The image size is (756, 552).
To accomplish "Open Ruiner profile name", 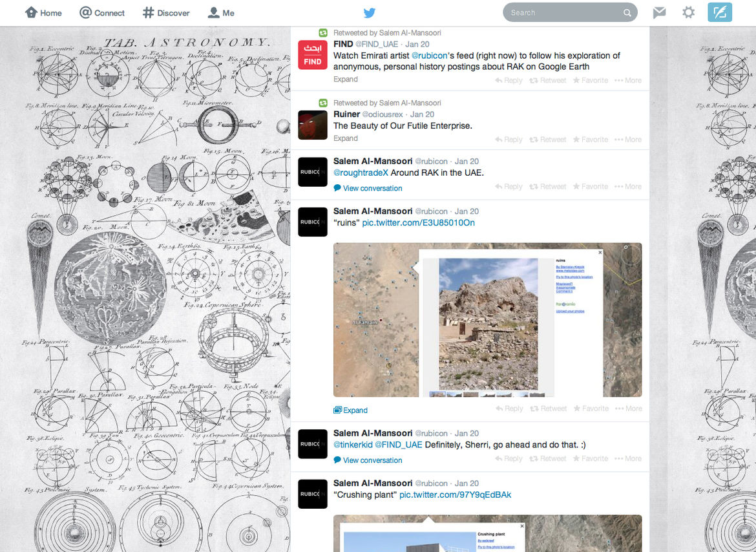I will (x=346, y=114).
